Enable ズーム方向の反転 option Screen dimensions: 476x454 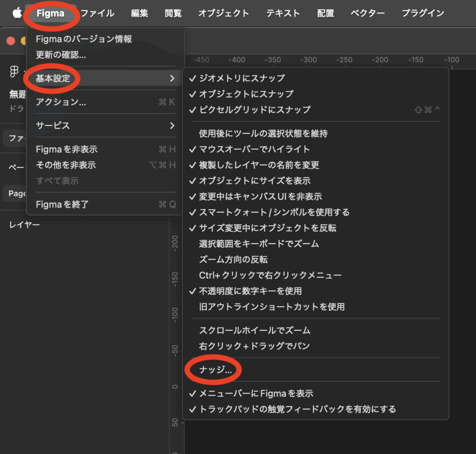coord(233,260)
